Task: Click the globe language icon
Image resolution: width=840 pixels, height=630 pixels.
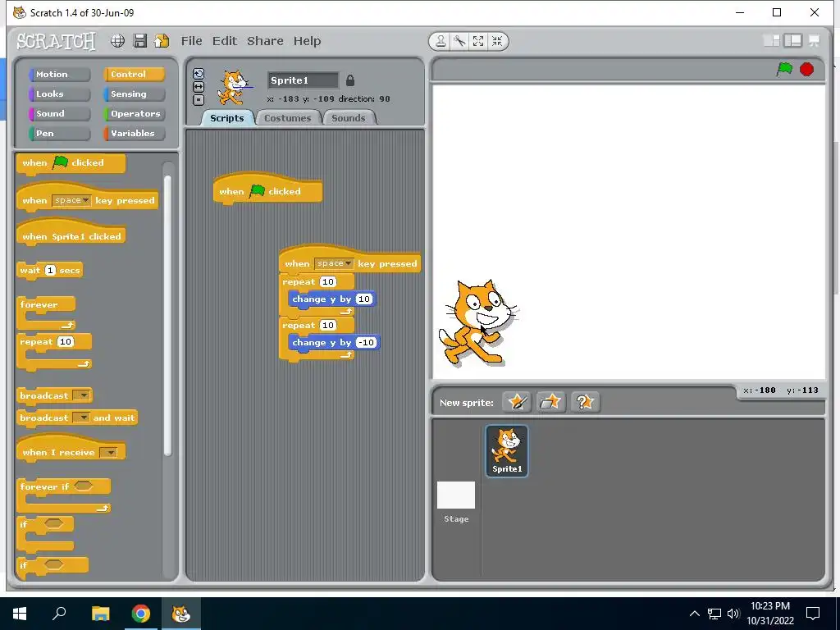Action: [117, 41]
